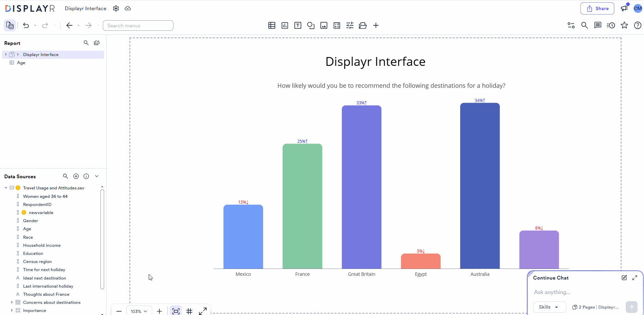Open the redo history dropdown arrow
644x315 pixels.
(x=54, y=25)
